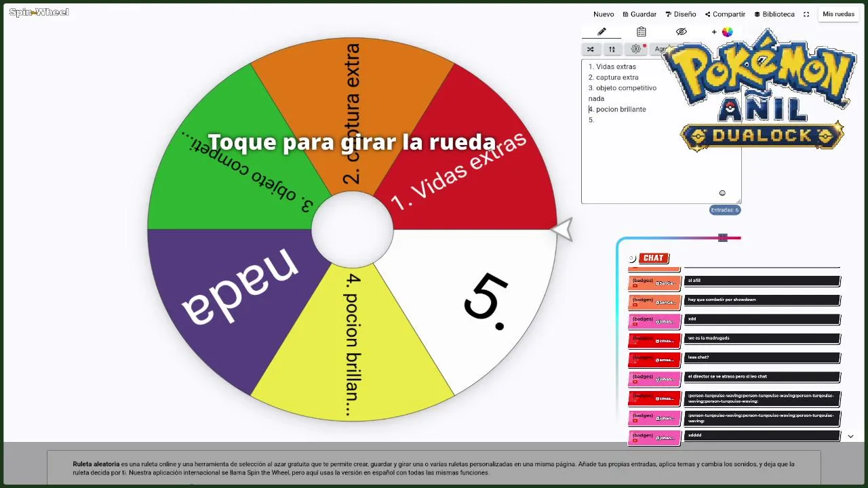Click the 'al añil' chat message

(762, 281)
